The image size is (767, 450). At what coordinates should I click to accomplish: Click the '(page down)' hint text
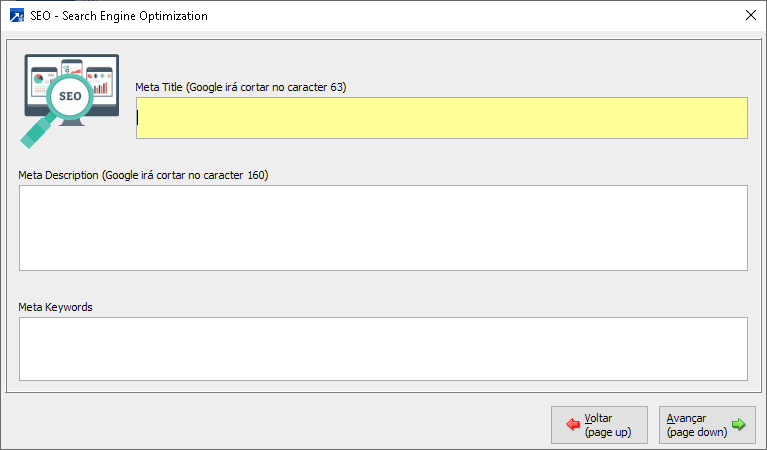click(697, 432)
